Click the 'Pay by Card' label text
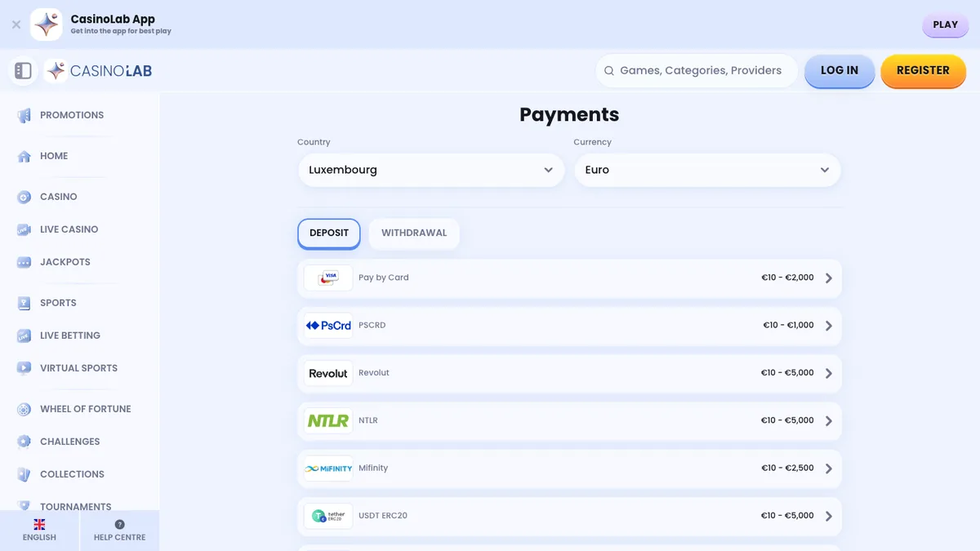 [384, 278]
